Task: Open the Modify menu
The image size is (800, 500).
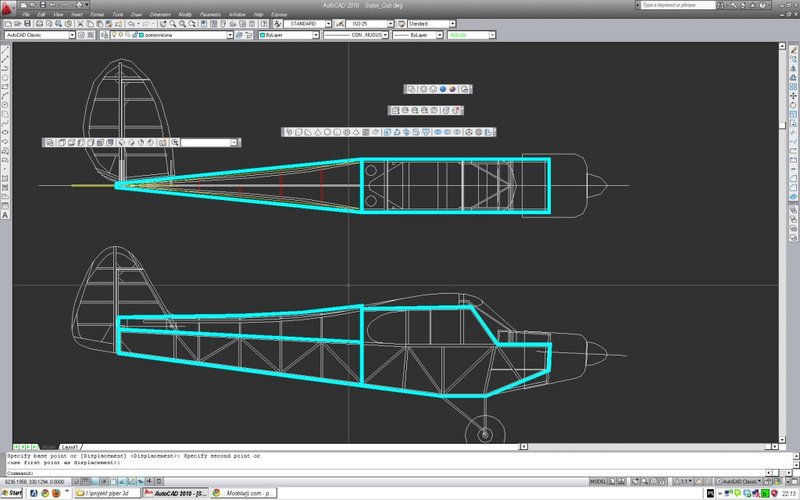Action: click(185, 14)
